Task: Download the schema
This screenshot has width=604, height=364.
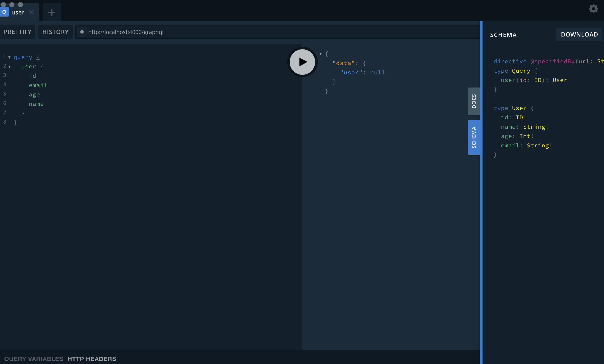Action: click(x=579, y=34)
